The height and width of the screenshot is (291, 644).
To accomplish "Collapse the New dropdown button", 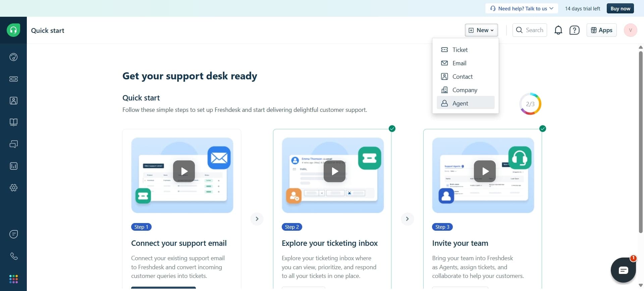I will pos(481,30).
